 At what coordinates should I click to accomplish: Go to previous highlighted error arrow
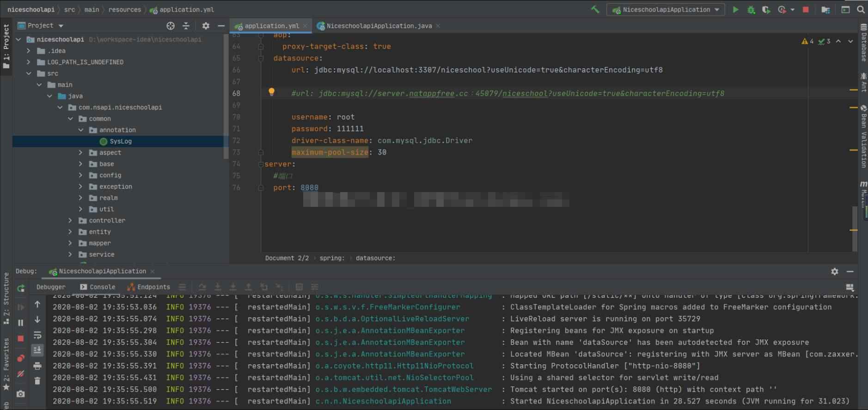pyautogui.click(x=838, y=41)
